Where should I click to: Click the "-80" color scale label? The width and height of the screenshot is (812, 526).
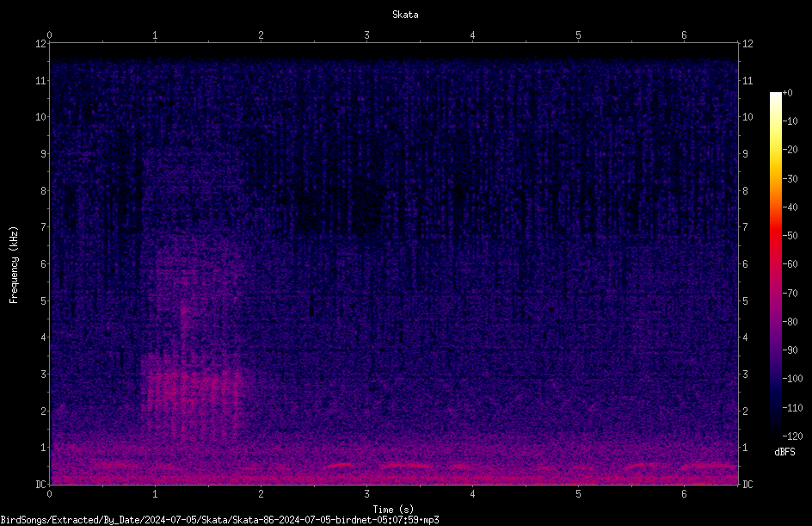pyautogui.click(x=790, y=322)
